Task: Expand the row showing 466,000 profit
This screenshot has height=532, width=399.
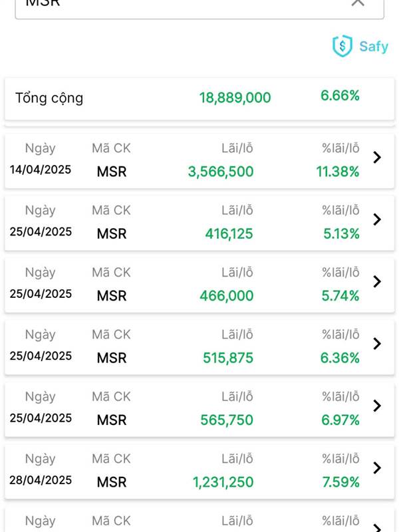Action: [377, 281]
